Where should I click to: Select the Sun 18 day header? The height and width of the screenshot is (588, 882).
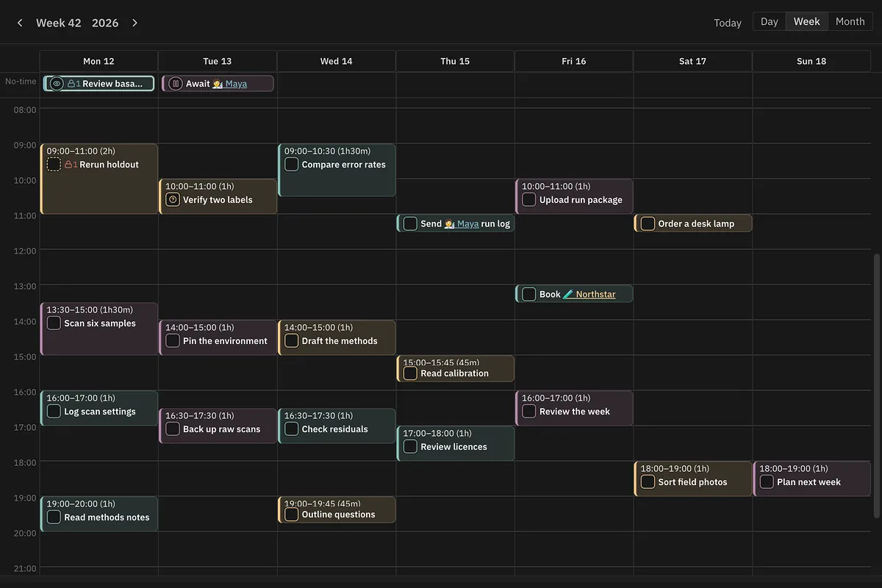(811, 62)
